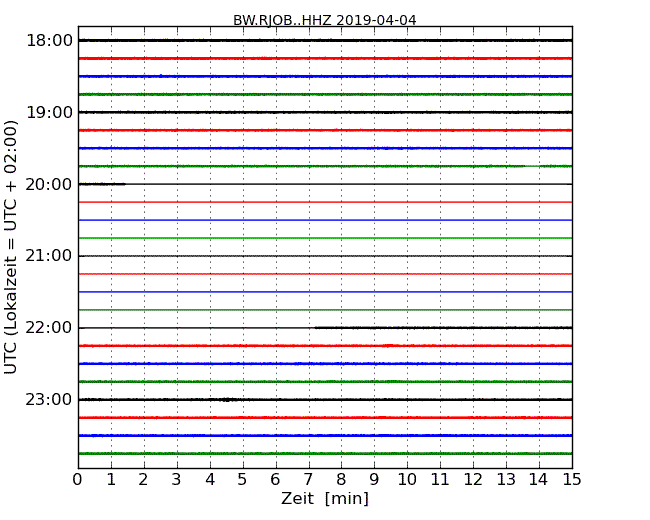Viewport: 650px width, 520px height.
Task: Click the x-axis tick label 10
Action: pyautogui.click(x=407, y=479)
